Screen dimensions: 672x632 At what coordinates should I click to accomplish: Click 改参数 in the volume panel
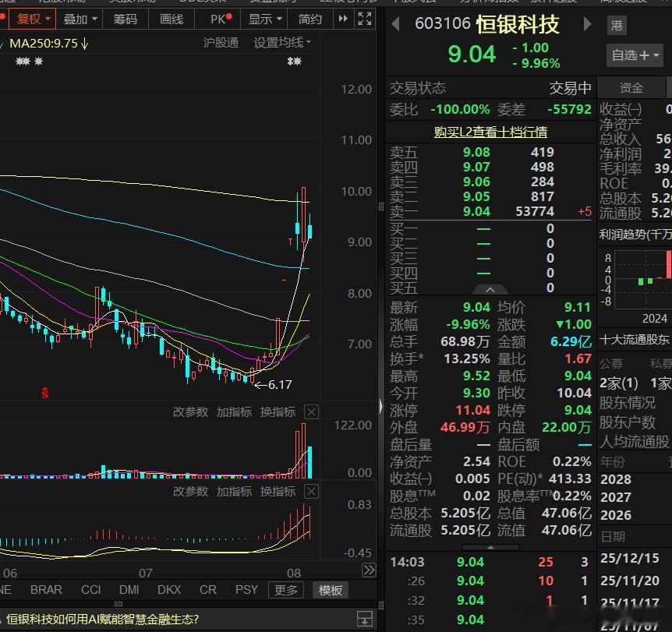click(x=190, y=411)
